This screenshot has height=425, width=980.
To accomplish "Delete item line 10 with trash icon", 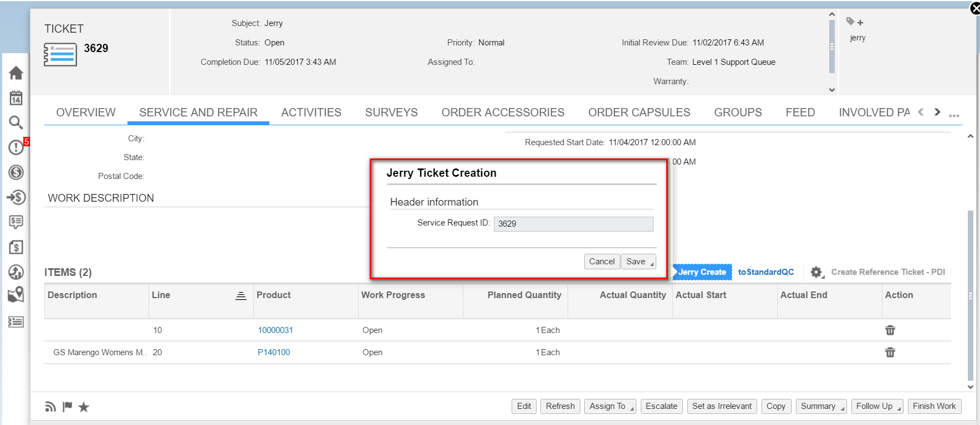I will coord(890,330).
